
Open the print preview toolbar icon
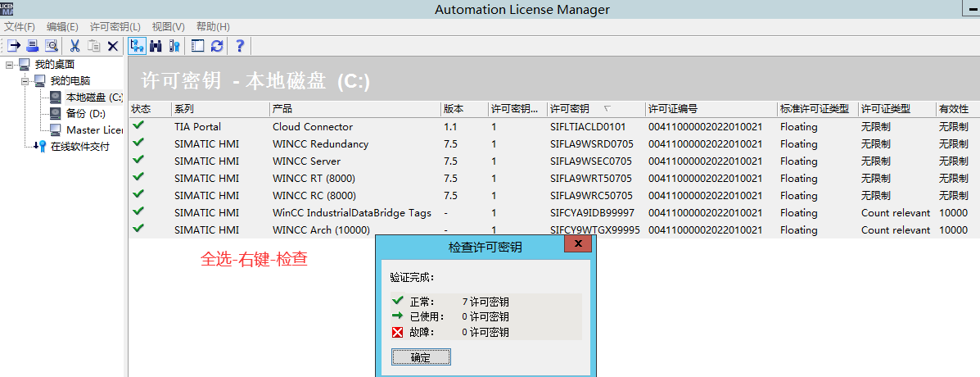[x=52, y=46]
